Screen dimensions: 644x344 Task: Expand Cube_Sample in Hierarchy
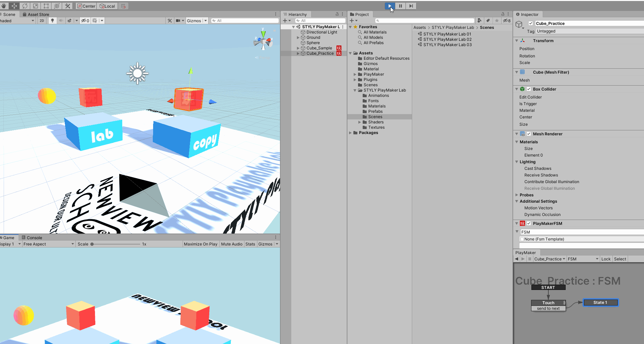pyautogui.click(x=298, y=48)
